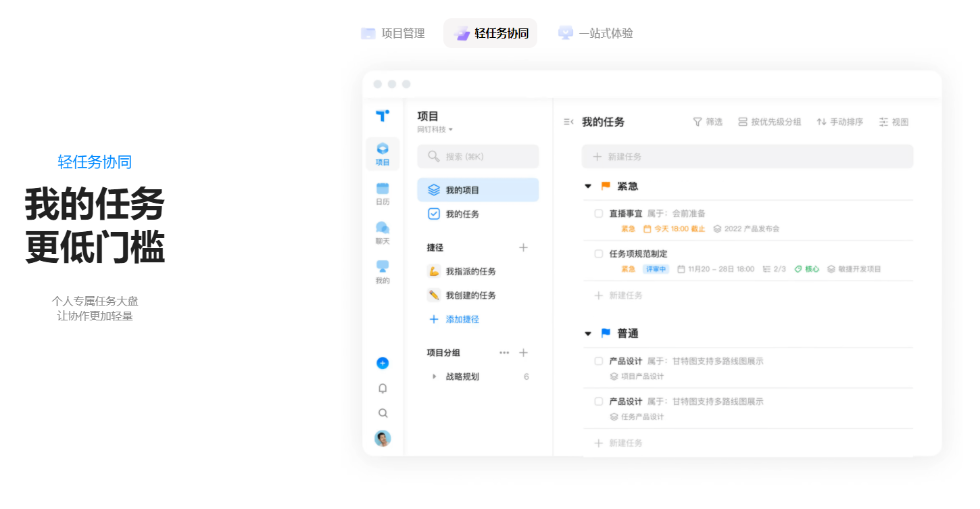Click the 战略规划 count number 6
The width and height of the screenshot is (980, 509).
pyautogui.click(x=526, y=377)
